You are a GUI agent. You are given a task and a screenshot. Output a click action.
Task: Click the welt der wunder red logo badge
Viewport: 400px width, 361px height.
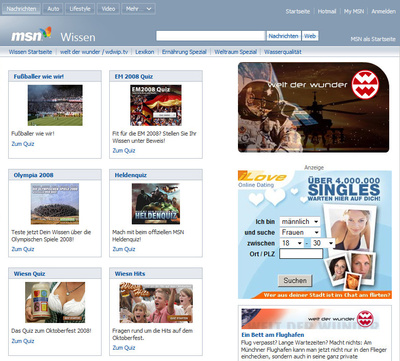[x=365, y=85]
